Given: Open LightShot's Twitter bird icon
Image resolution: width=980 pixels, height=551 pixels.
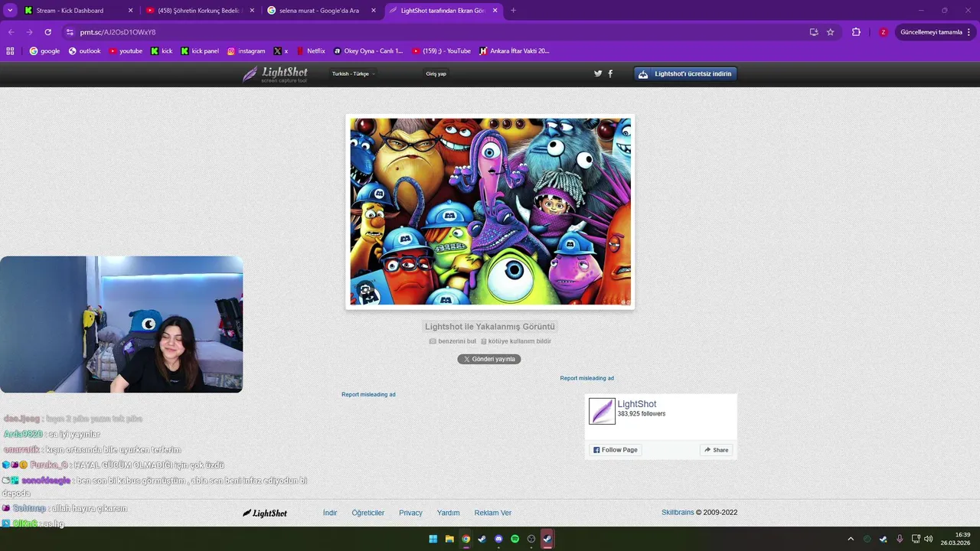Looking at the screenshot, I should click(x=598, y=74).
